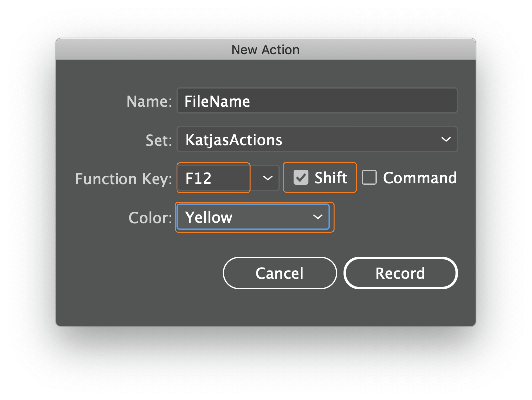532x400 pixels.
Task: Click the Cancel button
Action: pyautogui.click(x=280, y=273)
